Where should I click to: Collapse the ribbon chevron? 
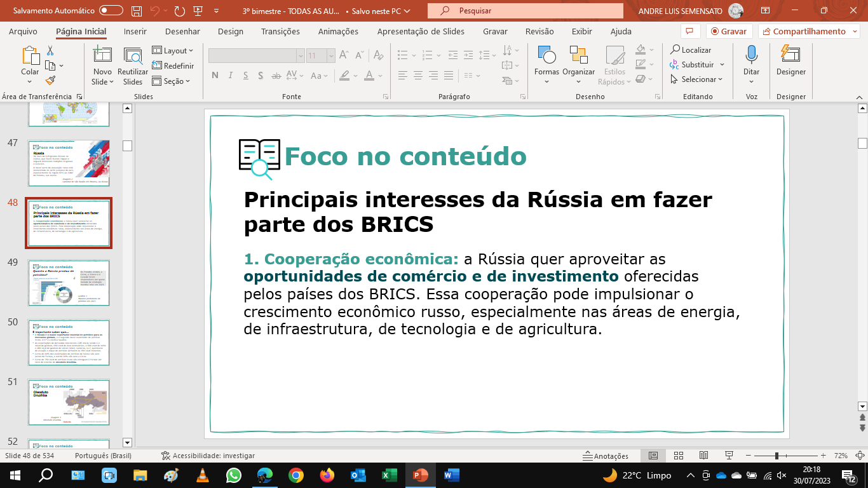(x=860, y=97)
